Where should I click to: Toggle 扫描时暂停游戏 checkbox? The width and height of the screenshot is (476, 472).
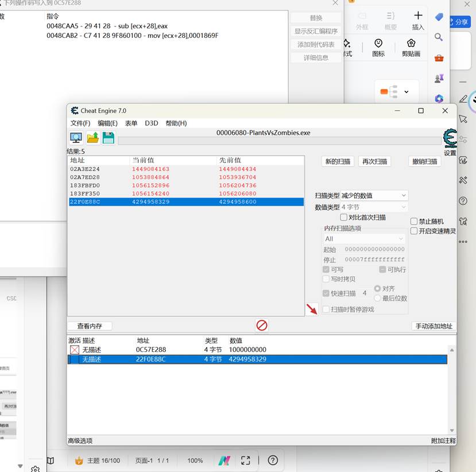click(326, 309)
